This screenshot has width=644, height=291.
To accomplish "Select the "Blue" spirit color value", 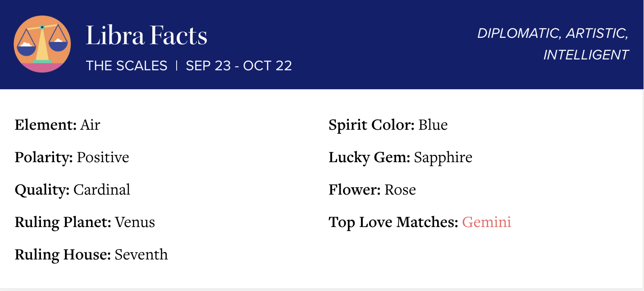I will pyautogui.click(x=433, y=125).
